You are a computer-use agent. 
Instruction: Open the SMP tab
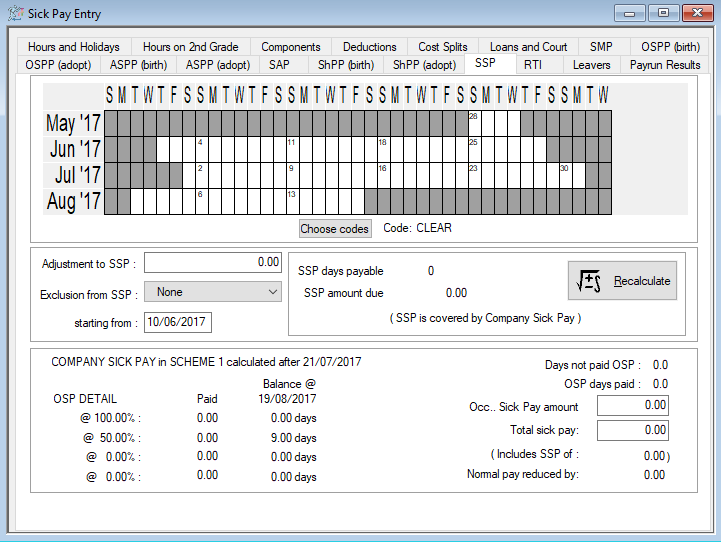(601, 47)
